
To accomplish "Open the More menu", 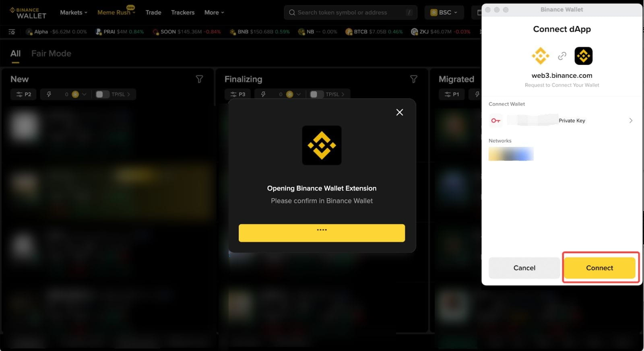I will click(x=214, y=12).
